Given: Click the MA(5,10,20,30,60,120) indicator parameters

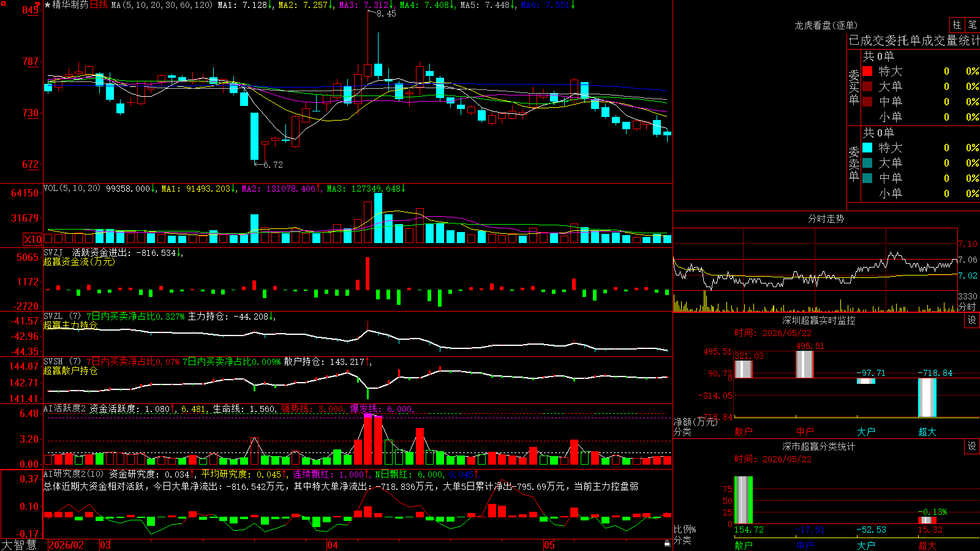Looking at the screenshot, I should 162,5.
